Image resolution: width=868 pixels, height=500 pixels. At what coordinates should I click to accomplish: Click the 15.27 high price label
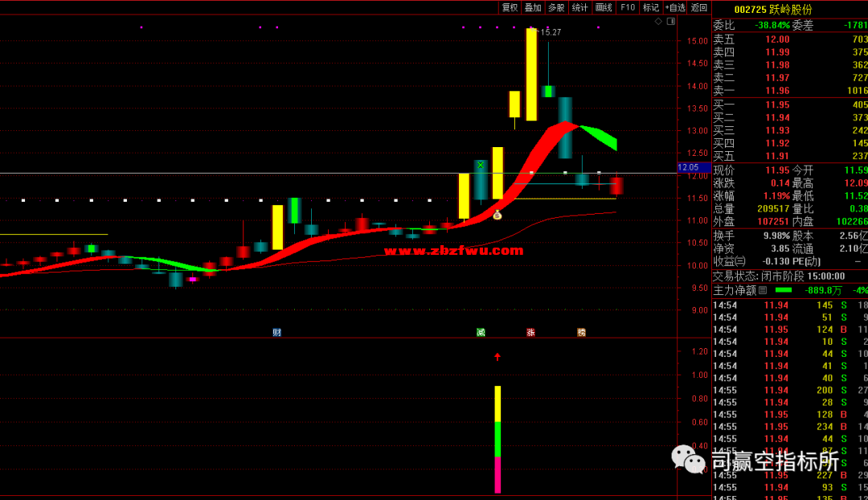(x=551, y=32)
